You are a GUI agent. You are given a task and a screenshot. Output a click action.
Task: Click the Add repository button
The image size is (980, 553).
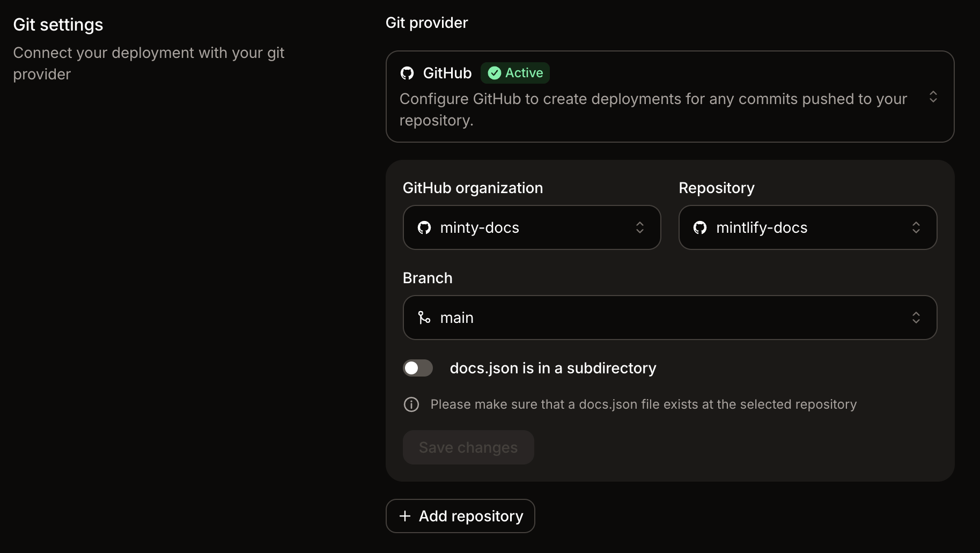pyautogui.click(x=460, y=516)
